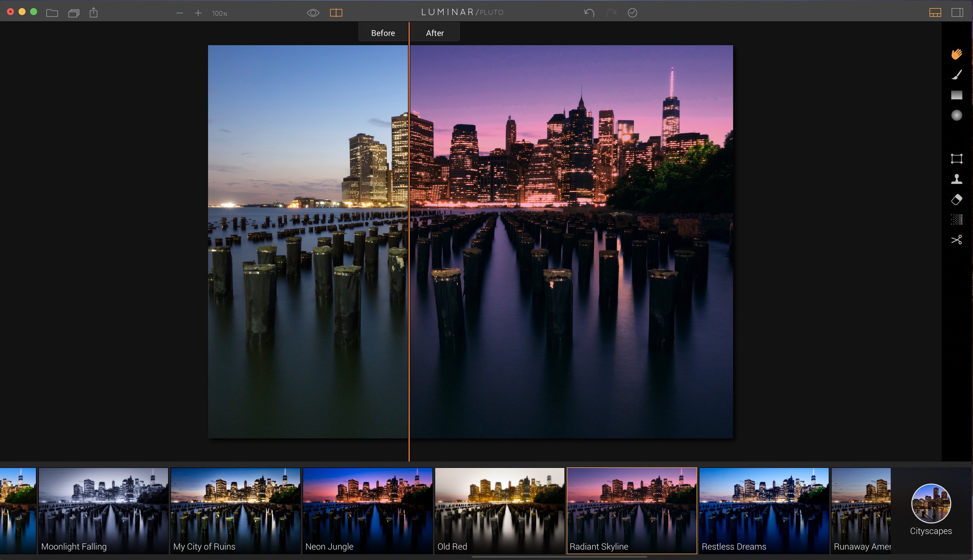This screenshot has height=560, width=973.
Task: Click the redo arrow
Action: click(611, 13)
